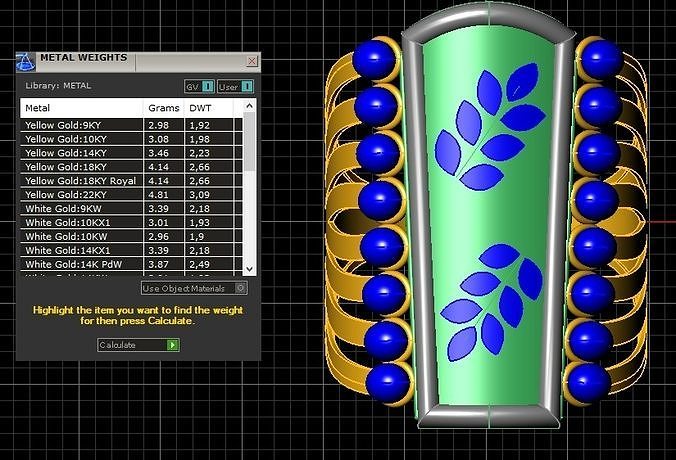Toggle Use Object Materials option

(194, 288)
